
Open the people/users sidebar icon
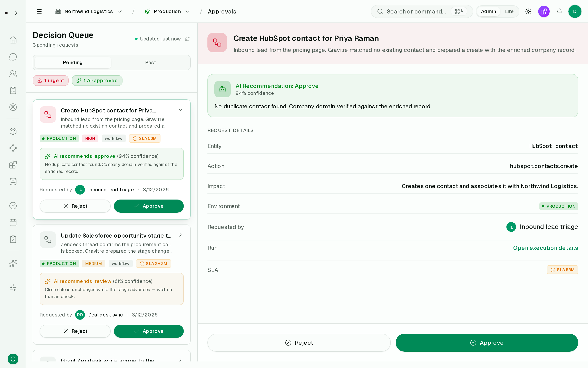click(13, 74)
